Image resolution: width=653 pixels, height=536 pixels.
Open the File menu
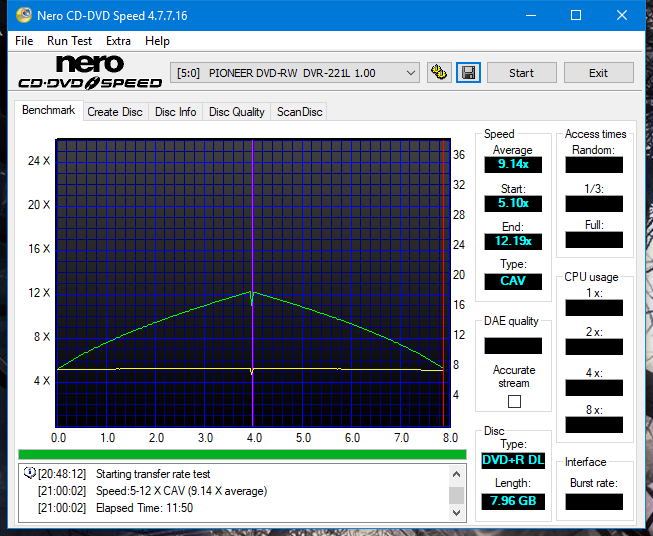coord(24,41)
